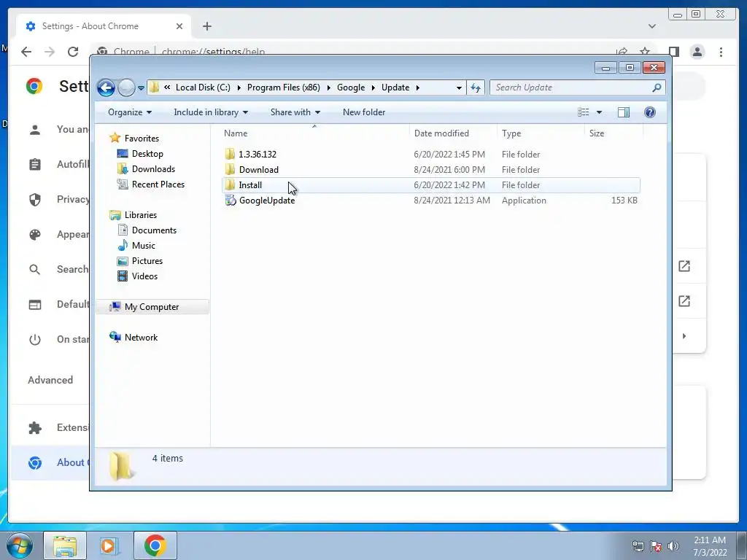Viewport: 747px width, 560px height.
Task: Click the volume speaker tray icon
Action: 673,546
